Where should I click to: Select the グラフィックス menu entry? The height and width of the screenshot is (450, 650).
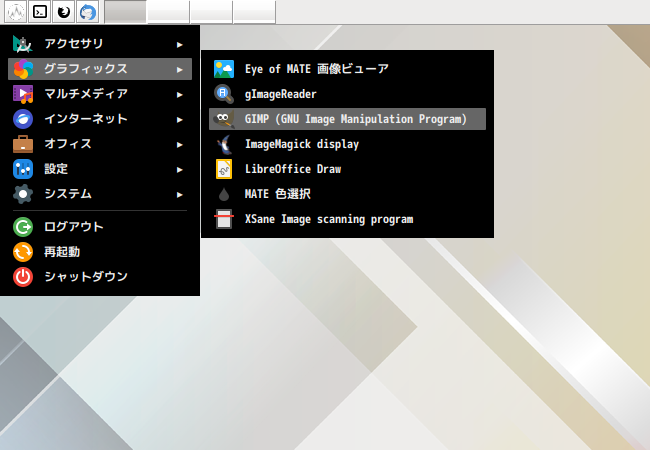coord(100,69)
